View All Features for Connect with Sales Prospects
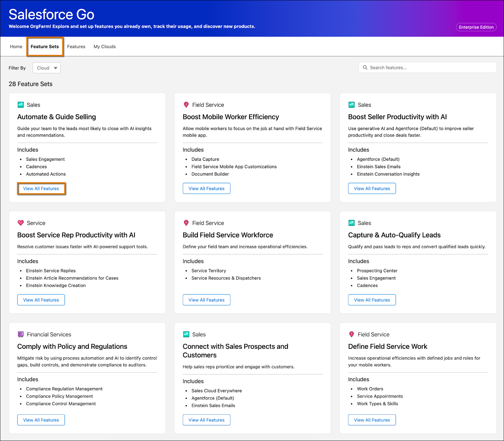The image size is (504, 441). tap(207, 420)
